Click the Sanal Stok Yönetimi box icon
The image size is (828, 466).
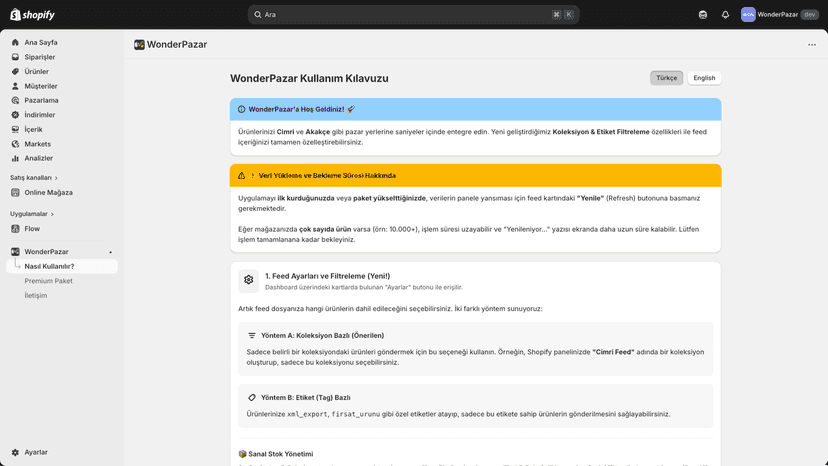click(242, 454)
